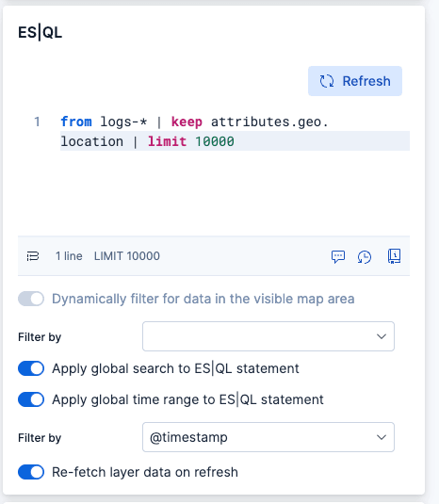
Task: Click the refresh arrows icon in Refresh button
Action: click(327, 81)
